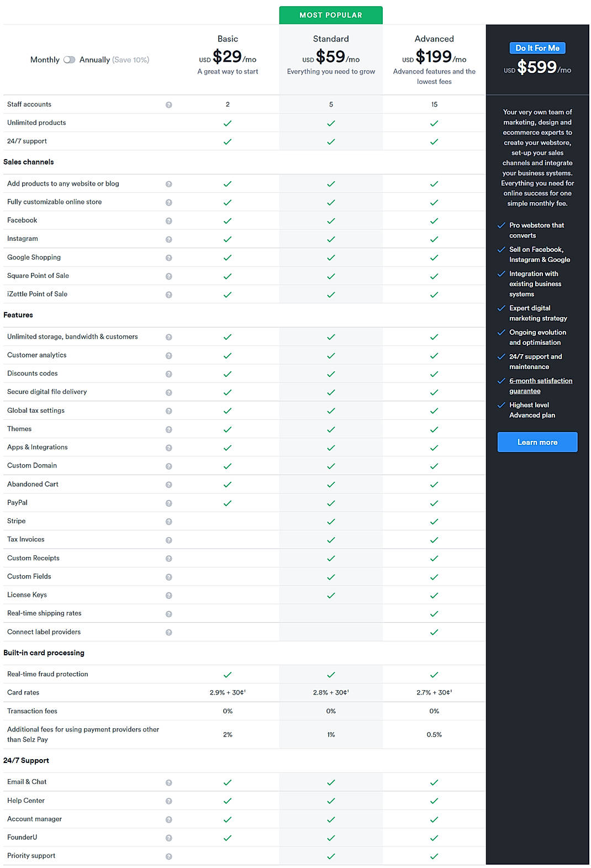Viewport: 591px width, 868px height.
Task: Click the Stripe help icon
Action: (x=169, y=522)
